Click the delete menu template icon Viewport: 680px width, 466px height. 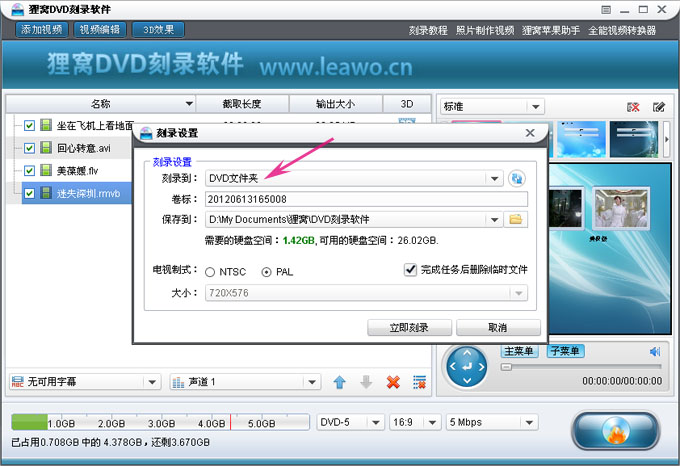coord(633,107)
